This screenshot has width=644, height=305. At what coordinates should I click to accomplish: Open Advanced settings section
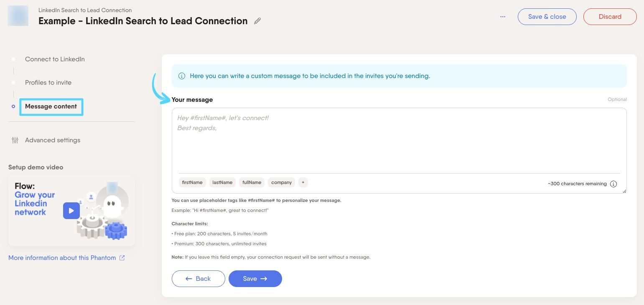[53, 140]
